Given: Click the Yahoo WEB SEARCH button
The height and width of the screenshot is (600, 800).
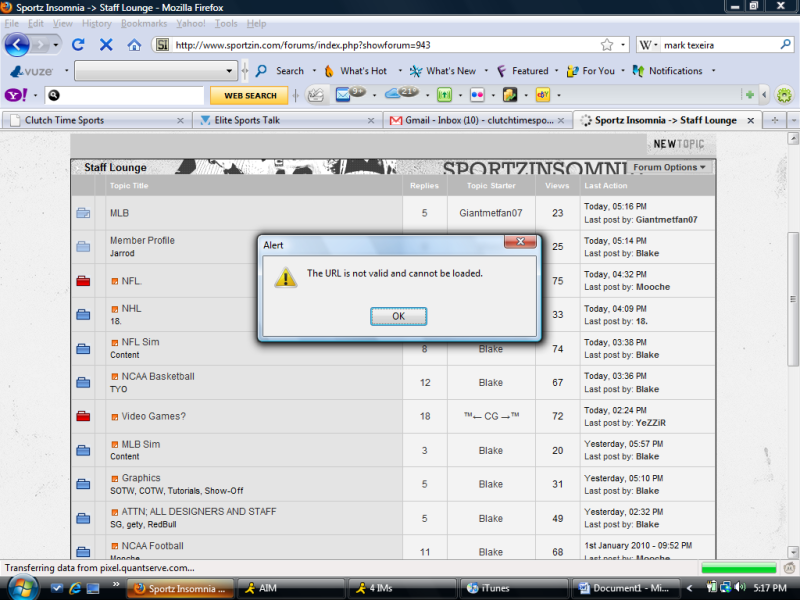Looking at the screenshot, I should coord(249,95).
